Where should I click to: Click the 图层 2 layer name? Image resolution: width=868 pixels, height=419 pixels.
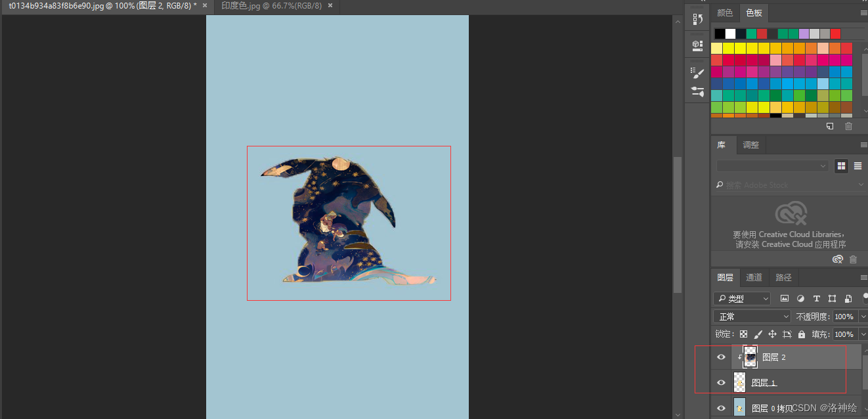pos(774,357)
